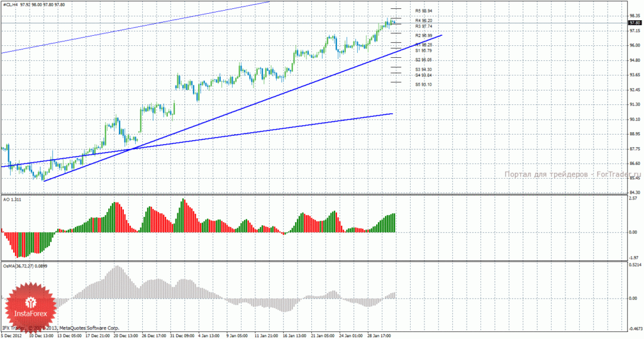Click the 98.35 price scale value
This screenshot has height=339, width=644.
(635, 16)
